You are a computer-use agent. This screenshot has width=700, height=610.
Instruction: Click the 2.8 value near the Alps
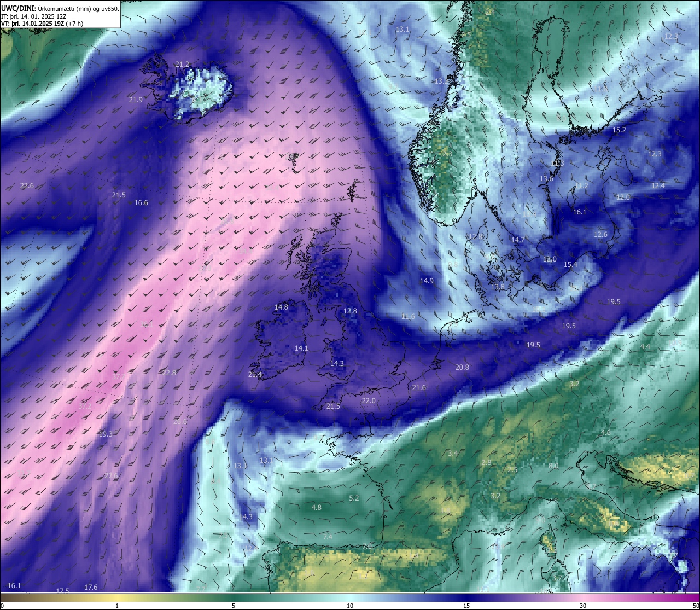(486, 463)
